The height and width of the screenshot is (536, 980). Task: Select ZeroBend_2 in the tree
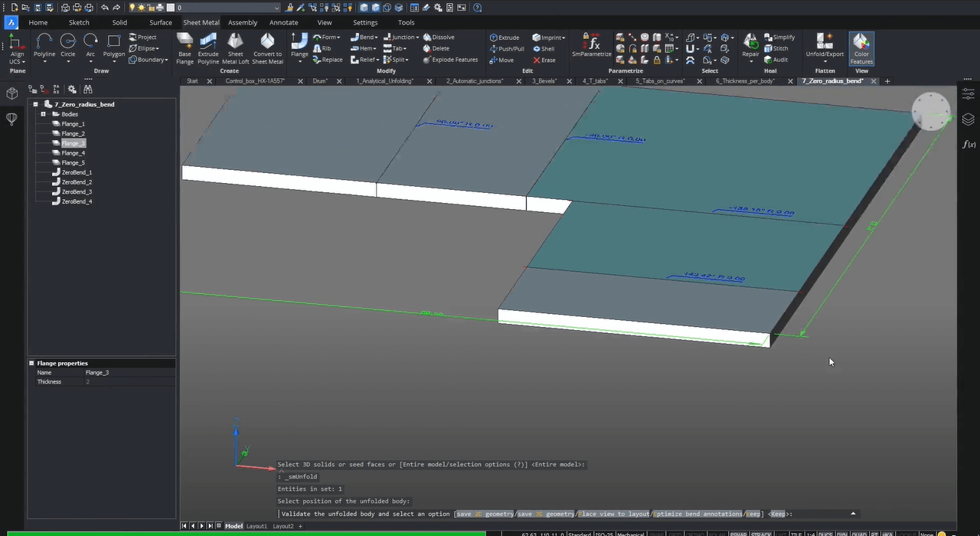pyautogui.click(x=77, y=182)
